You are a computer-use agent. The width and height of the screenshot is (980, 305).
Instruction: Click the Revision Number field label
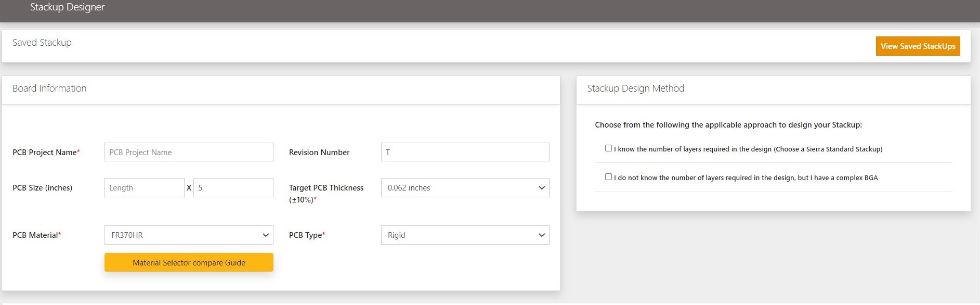pyautogui.click(x=319, y=152)
